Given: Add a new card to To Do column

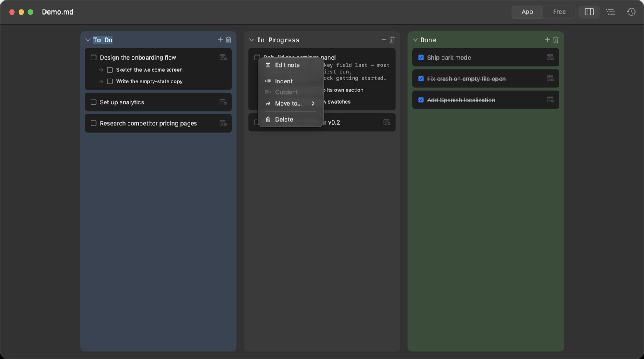Looking at the screenshot, I should coord(220,40).
